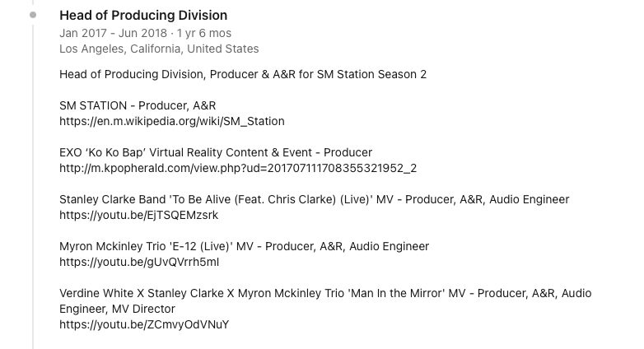Click the vertical timeline line below the bullet
This screenshot has width=644, height=349.
[33, 181]
